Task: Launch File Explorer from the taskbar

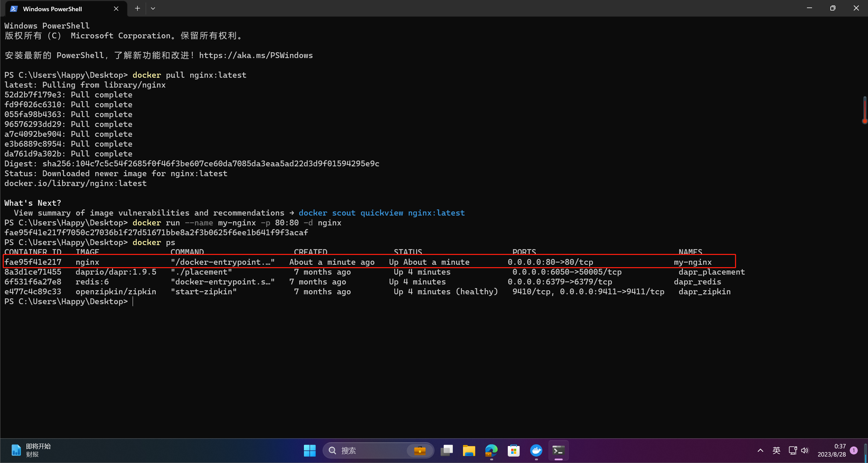Action: click(x=469, y=450)
